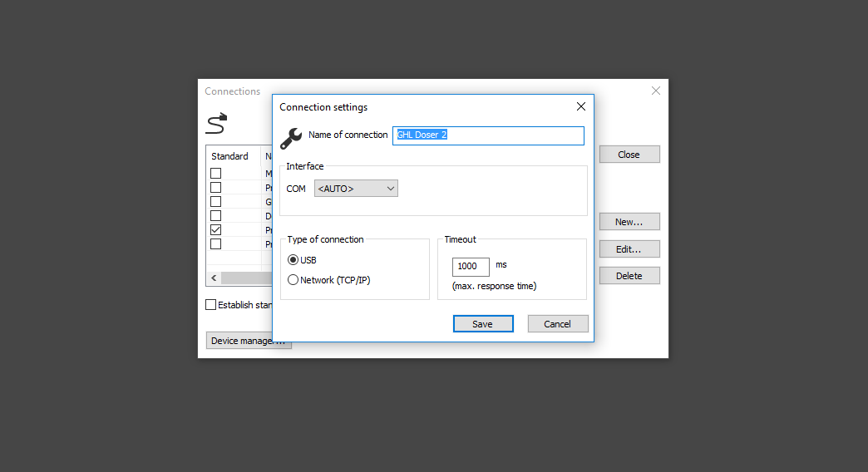
Task: Click New... to create connection
Action: coord(629,221)
